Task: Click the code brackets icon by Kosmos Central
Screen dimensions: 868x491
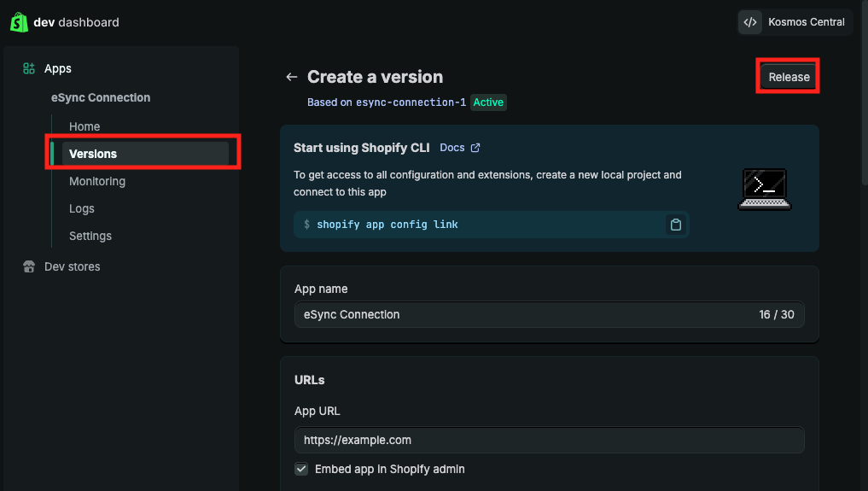Action: point(750,22)
